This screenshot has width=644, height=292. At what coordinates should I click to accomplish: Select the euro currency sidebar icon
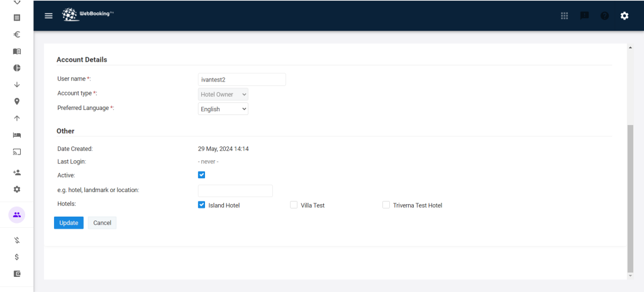coord(17,35)
